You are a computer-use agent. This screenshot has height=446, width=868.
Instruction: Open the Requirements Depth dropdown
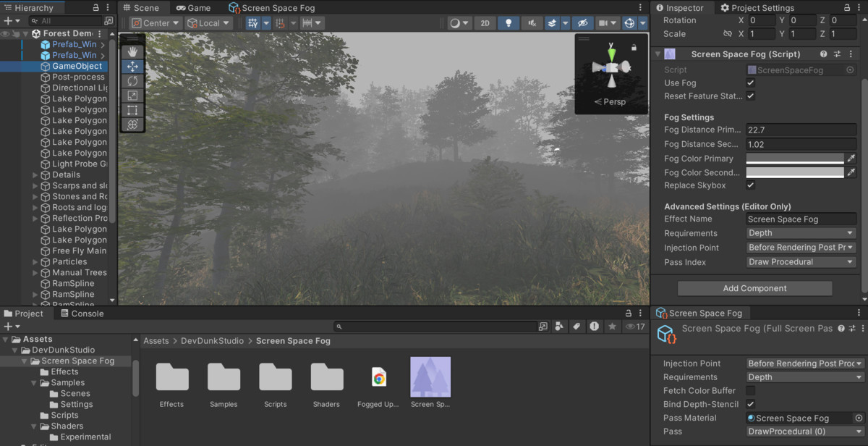pyautogui.click(x=801, y=233)
